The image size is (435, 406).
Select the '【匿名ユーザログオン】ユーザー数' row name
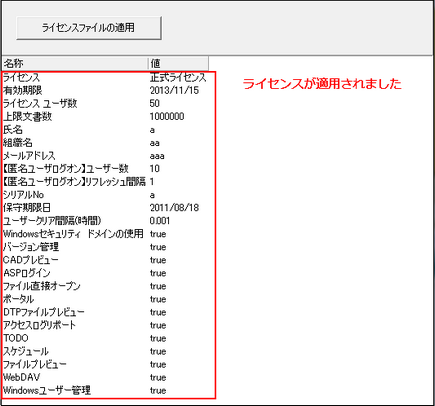(x=66, y=169)
